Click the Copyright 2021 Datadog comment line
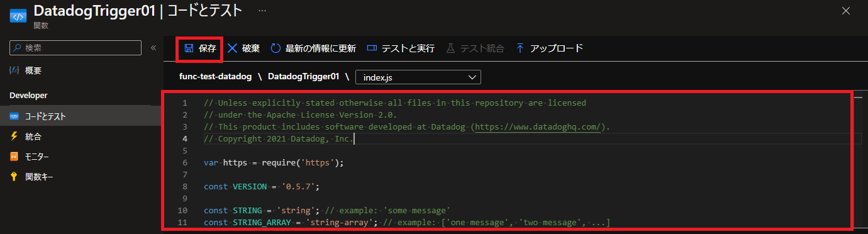The width and height of the screenshot is (868, 234). (x=279, y=138)
